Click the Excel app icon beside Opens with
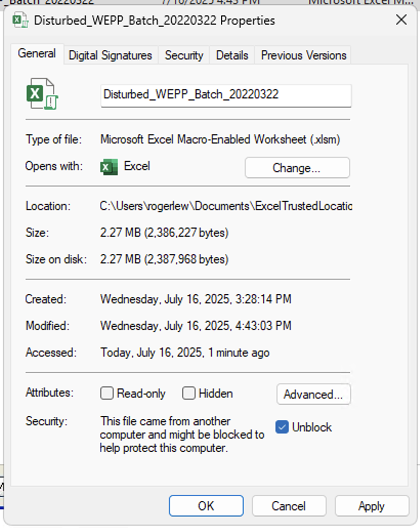The height and width of the screenshot is (529, 420). pyautogui.click(x=109, y=167)
